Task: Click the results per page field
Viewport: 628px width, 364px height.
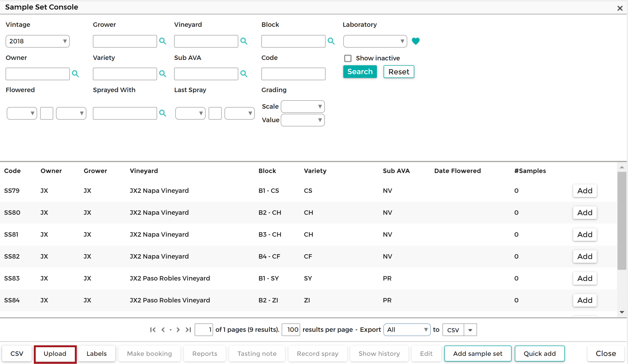Action: click(x=291, y=330)
